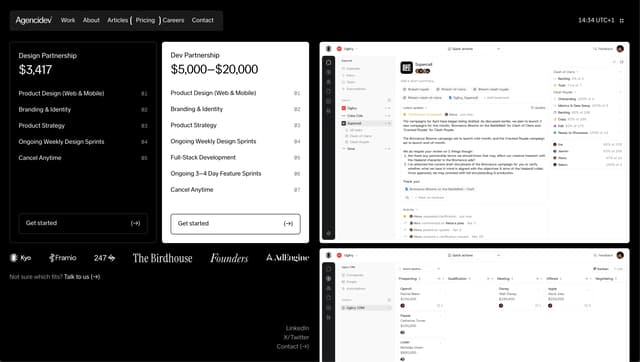This screenshot has width=640, height=362.
Task: Select the Pricing nav item
Action: (x=145, y=20)
